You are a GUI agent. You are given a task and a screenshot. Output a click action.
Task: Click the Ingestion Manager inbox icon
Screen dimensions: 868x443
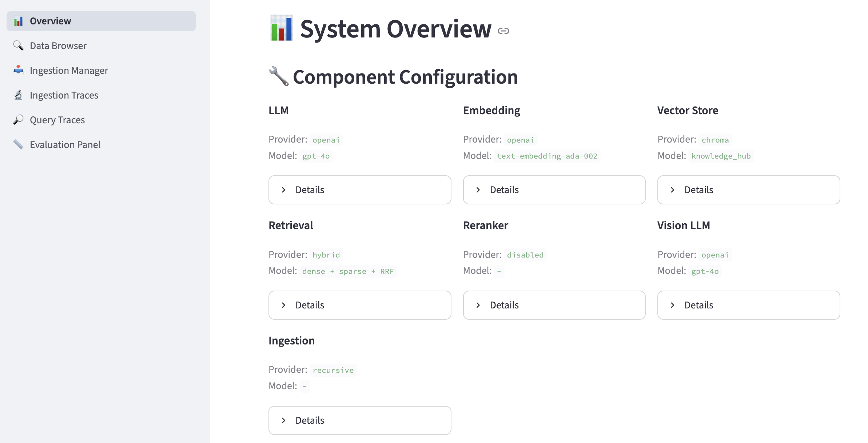18,70
